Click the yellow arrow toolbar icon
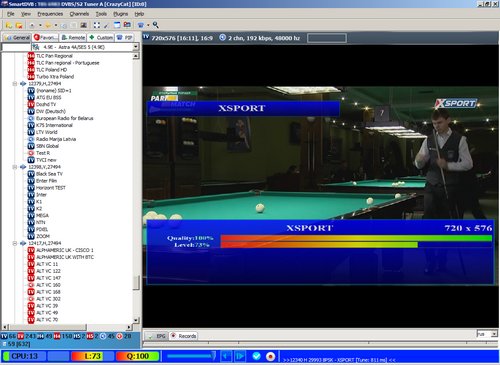 click(48, 25)
